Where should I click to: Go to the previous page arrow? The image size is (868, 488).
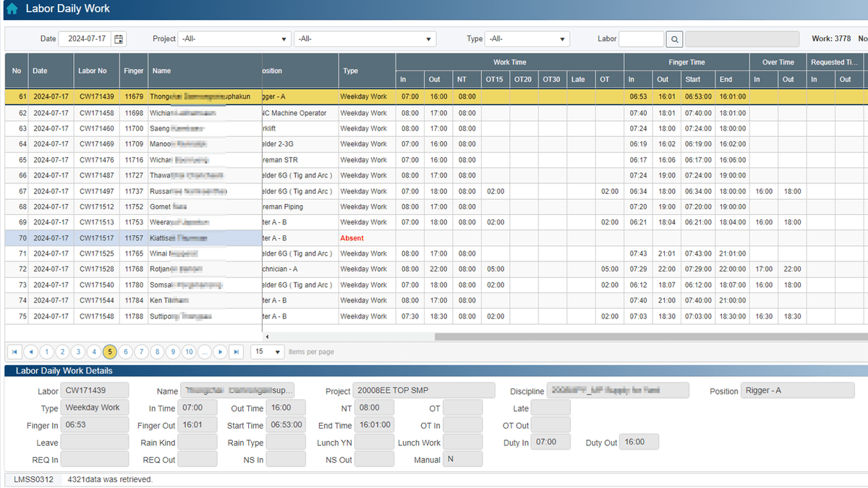tap(30, 352)
